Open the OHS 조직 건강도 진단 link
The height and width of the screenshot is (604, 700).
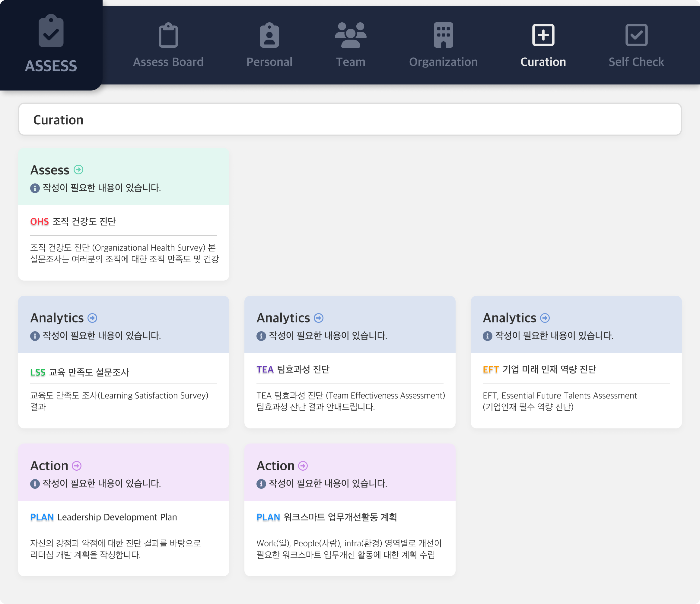click(x=73, y=222)
